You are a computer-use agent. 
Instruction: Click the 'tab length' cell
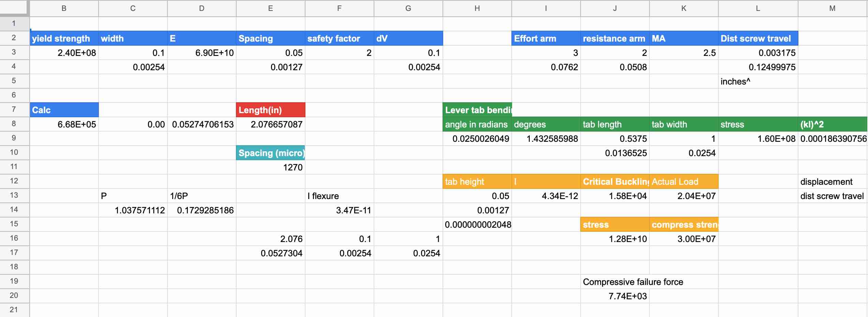tap(615, 124)
